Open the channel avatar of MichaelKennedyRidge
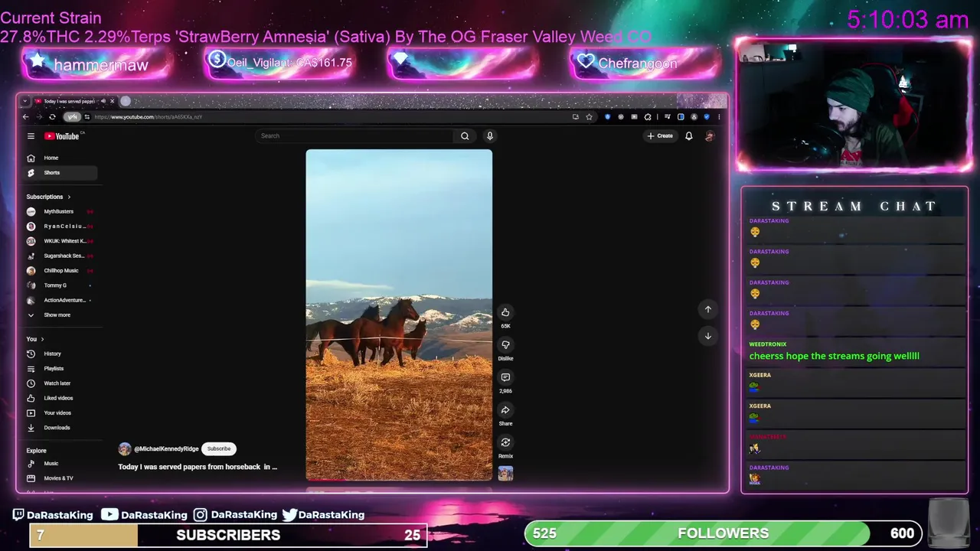The height and width of the screenshot is (551, 980). pos(125,449)
